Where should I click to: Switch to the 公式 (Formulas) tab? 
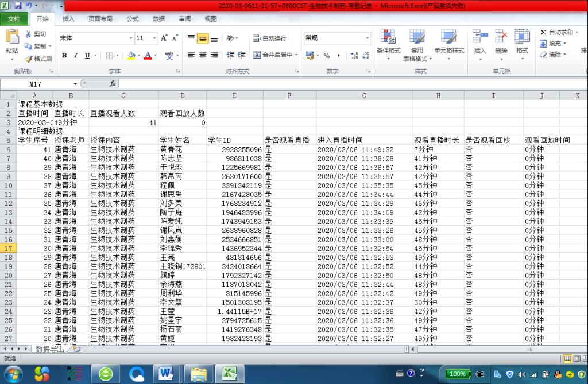tap(133, 19)
